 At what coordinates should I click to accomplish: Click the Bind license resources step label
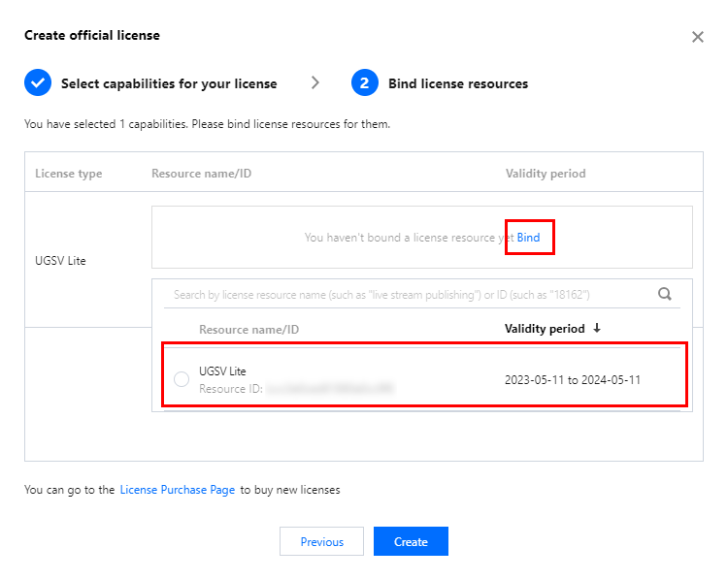[458, 83]
